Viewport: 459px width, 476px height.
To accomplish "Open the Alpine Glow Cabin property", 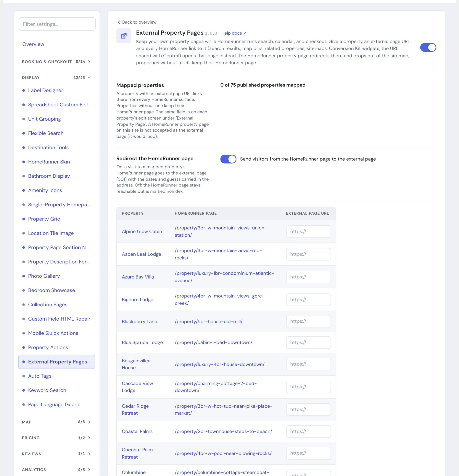I will (142, 231).
